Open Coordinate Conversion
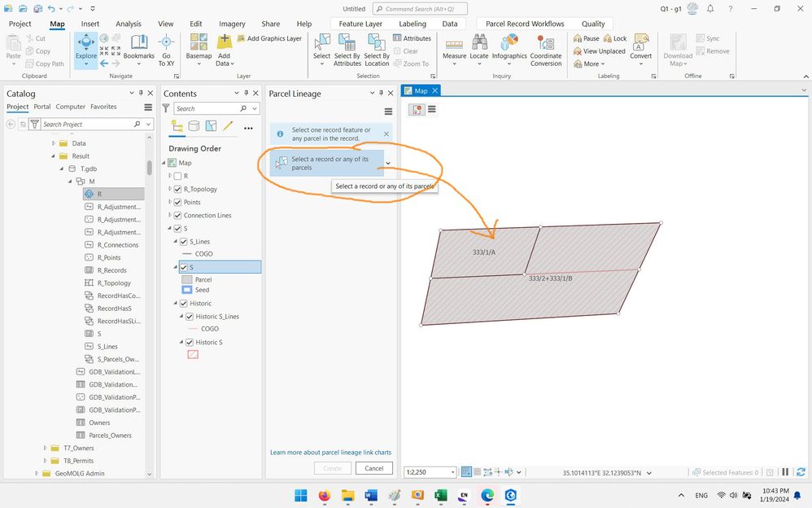Image resolution: width=812 pixels, height=508 pixels. pyautogui.click(x=546, y=50)
